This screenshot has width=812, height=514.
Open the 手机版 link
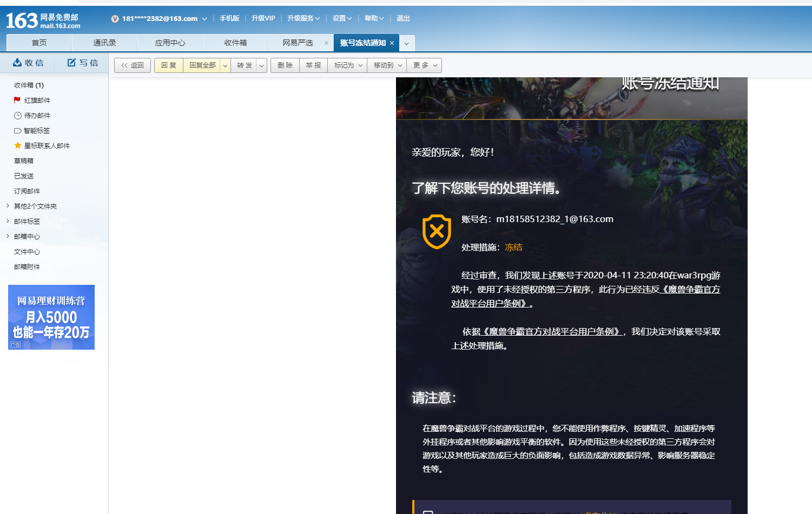point(229,18)
